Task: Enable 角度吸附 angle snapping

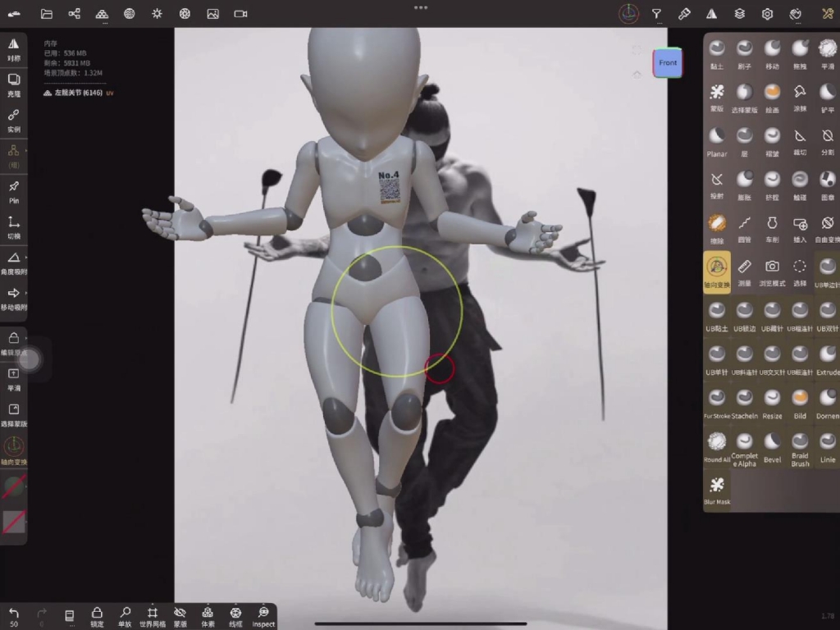Action: (x=14, y=263)
